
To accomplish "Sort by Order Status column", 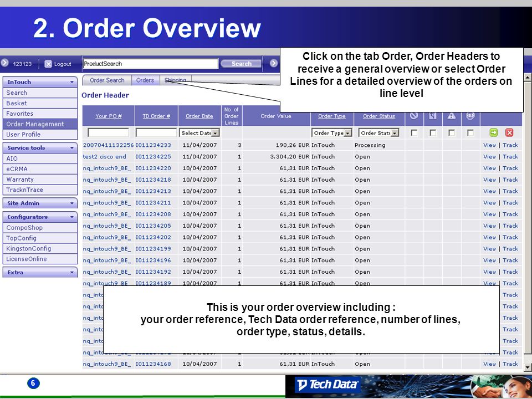I will coord(379,116).
